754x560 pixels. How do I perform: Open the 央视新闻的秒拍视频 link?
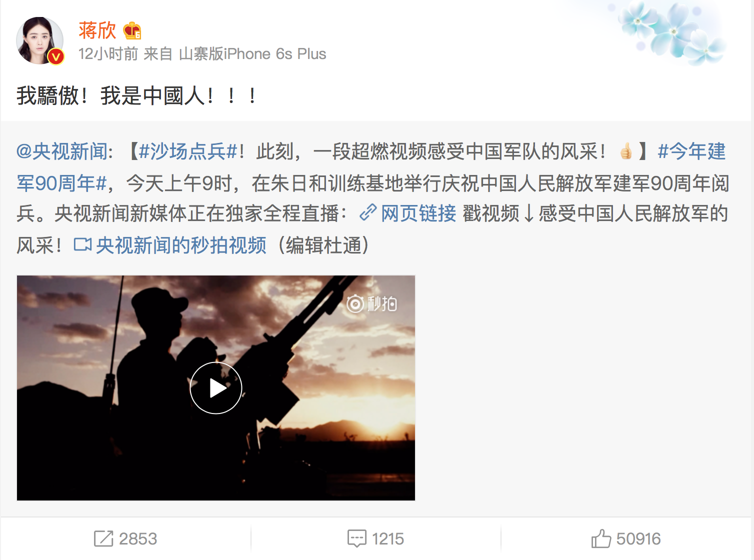coord(181,245)
